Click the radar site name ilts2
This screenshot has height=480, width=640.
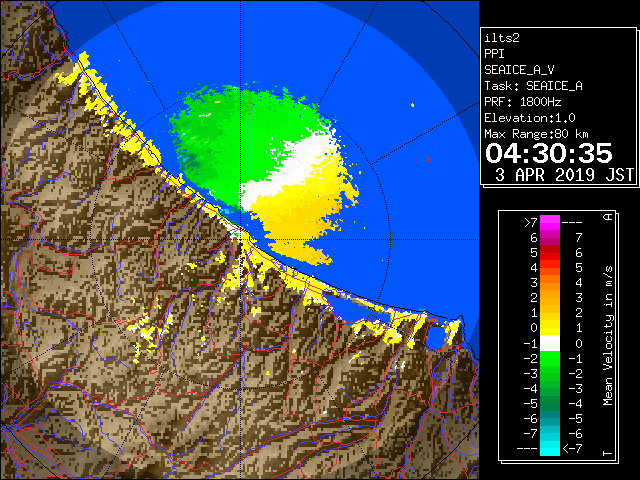pyautogui.click(x=502, y=38)
